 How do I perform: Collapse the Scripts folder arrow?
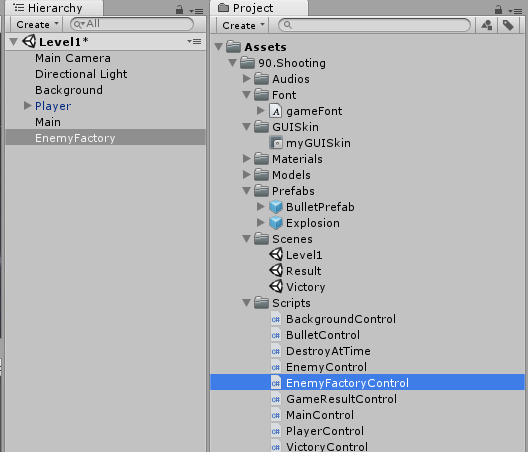coord(246,303)
